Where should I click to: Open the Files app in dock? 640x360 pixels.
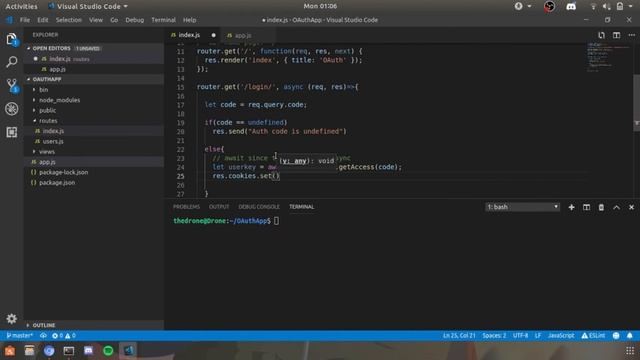(29, 351)
